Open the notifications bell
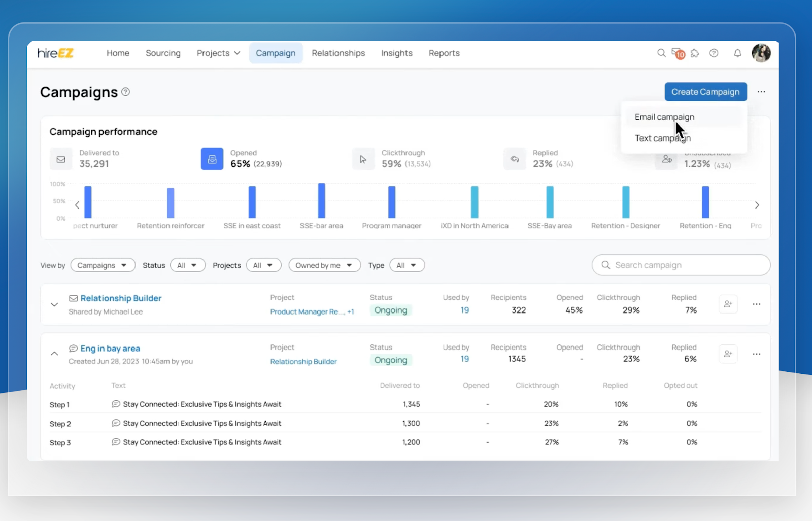Viewport: 812px width, 521px height. tap(737, 53)
